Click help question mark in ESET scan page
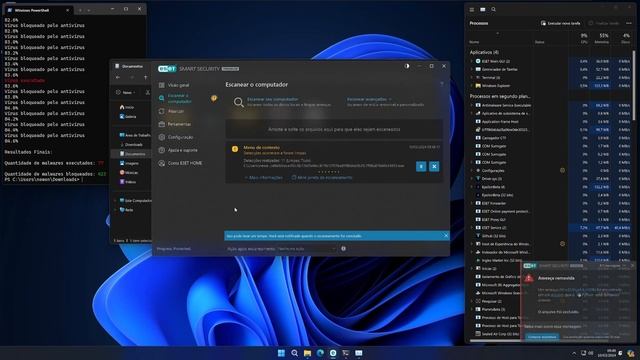This screenshot has width=640, height=360. point(442,84)
